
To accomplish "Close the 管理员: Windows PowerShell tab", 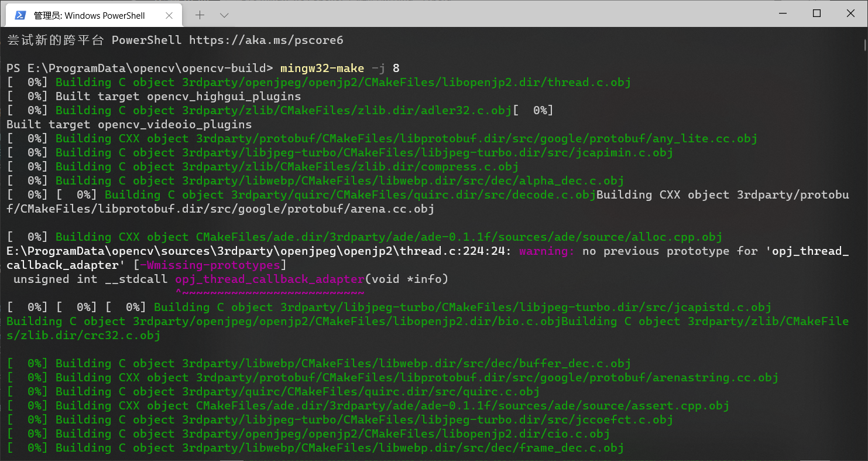I will [x=170, y=15].
